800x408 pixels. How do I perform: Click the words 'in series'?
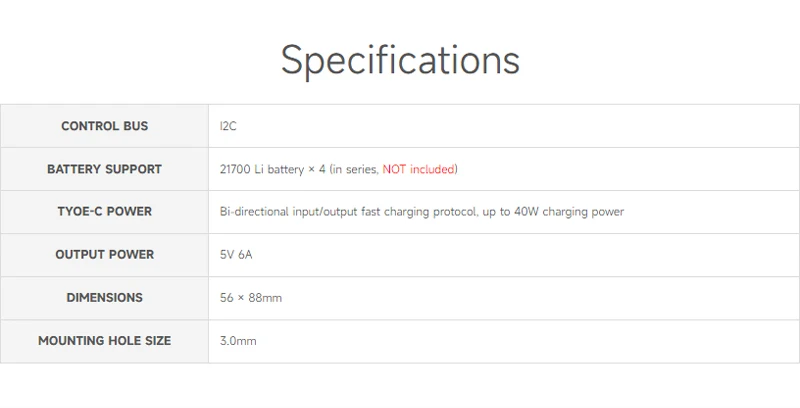tap(356, 169)
